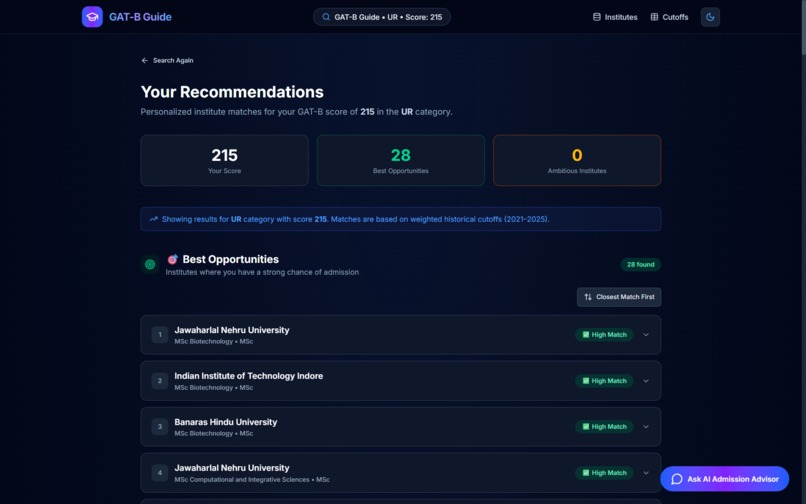806x504 pixels.
Task: Select the 28 Best Opportunities card
Action: 401,160
